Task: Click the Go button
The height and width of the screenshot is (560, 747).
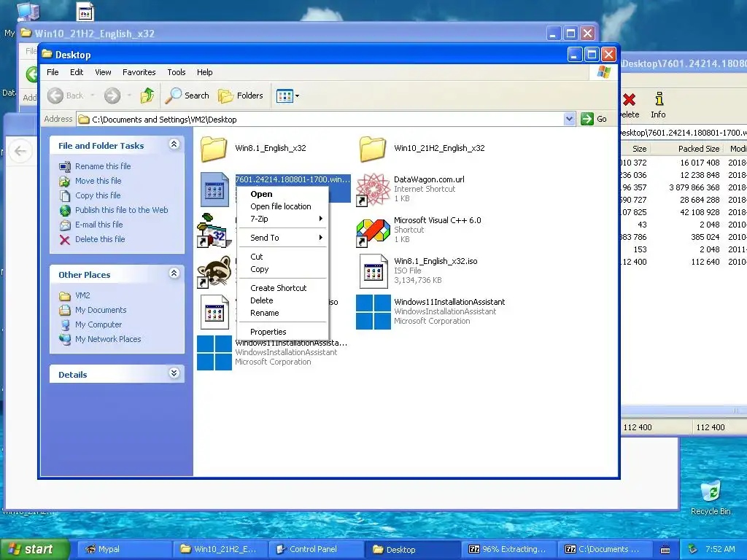Action: point(594,119)
